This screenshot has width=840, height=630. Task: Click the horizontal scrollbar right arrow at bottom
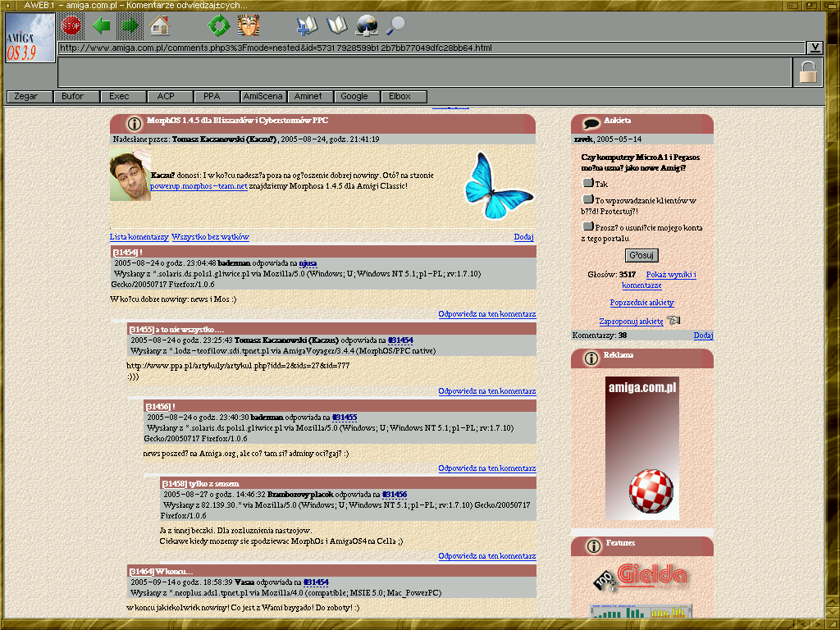pyautogui.click(x=816, y=624)
